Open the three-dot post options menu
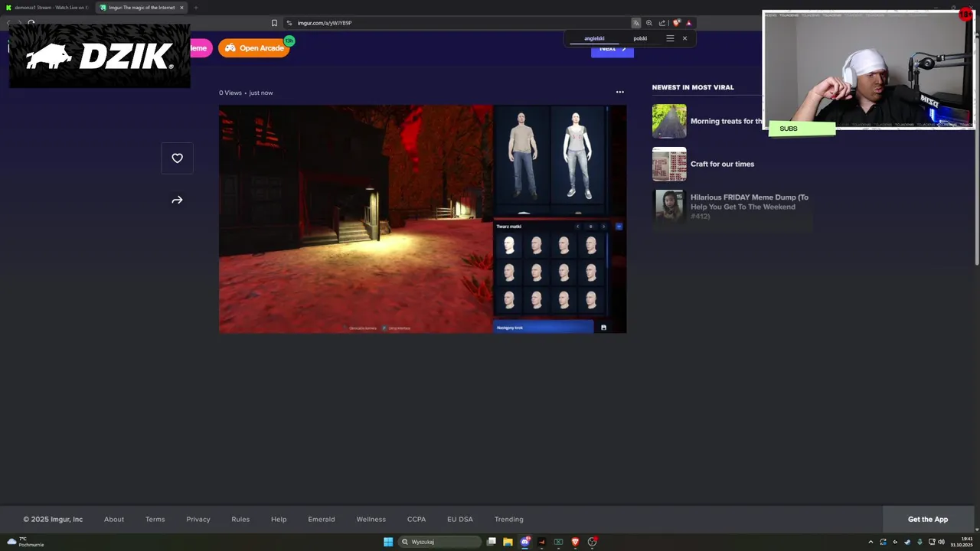Viewport: 980px width, 551px height. pyautogui.click(x=620, y=92)
